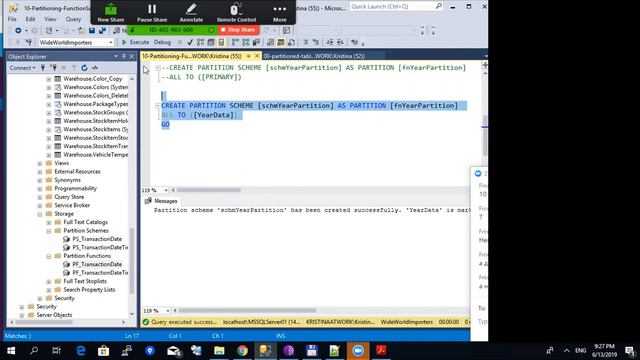Open Microsoft Edge from the taskbar
Screen dimensions: 640x360
click(81, 351)
